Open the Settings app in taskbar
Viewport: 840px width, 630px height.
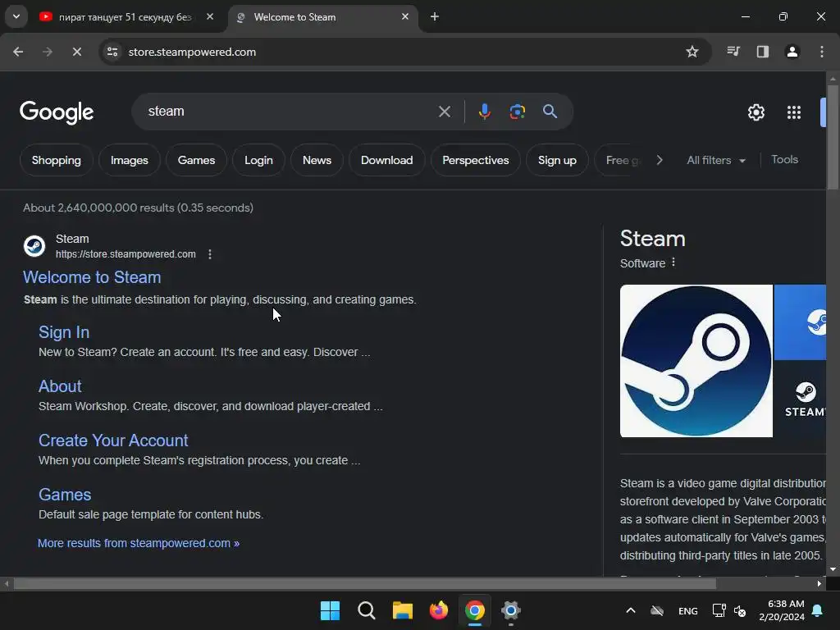[510, 610]
